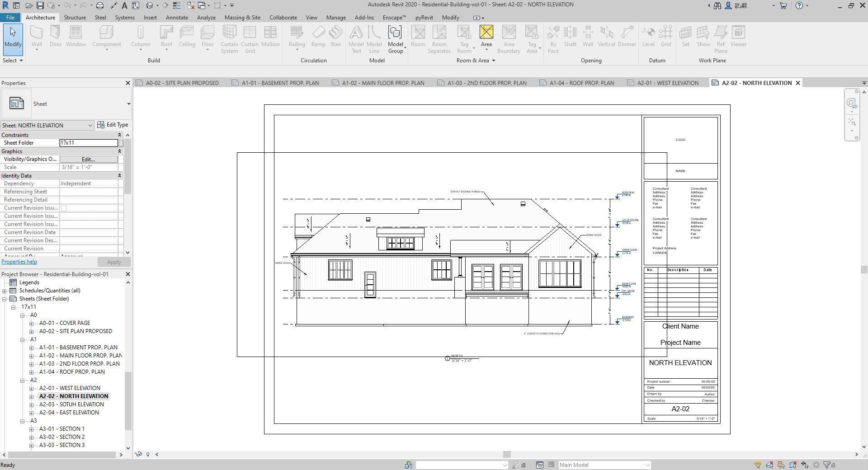Open the Structure ribbon tab
The width and height of the screenshot is (868, 470).
75,18
